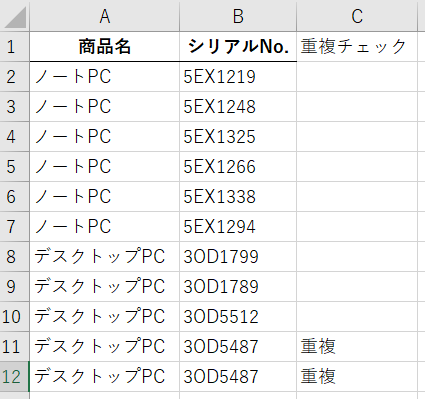Screen dimensions: 425x399
Task: Select column C header
Action: click(x=357, y=16)
